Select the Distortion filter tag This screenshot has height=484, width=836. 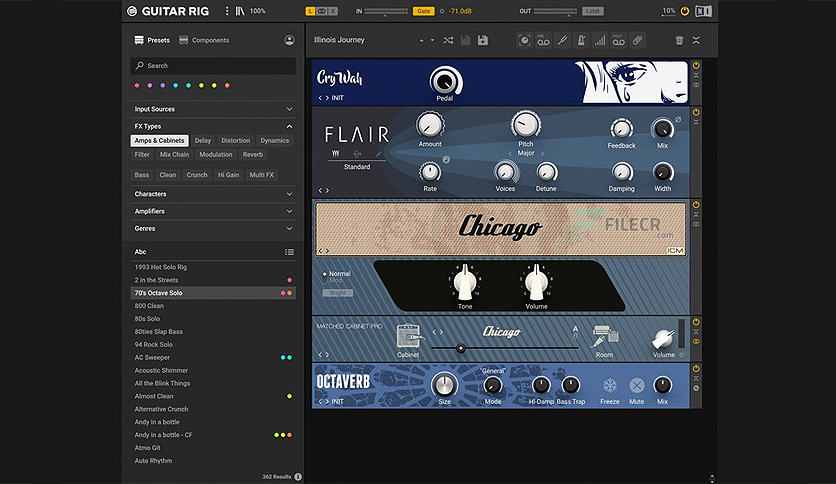click(236, 141)
